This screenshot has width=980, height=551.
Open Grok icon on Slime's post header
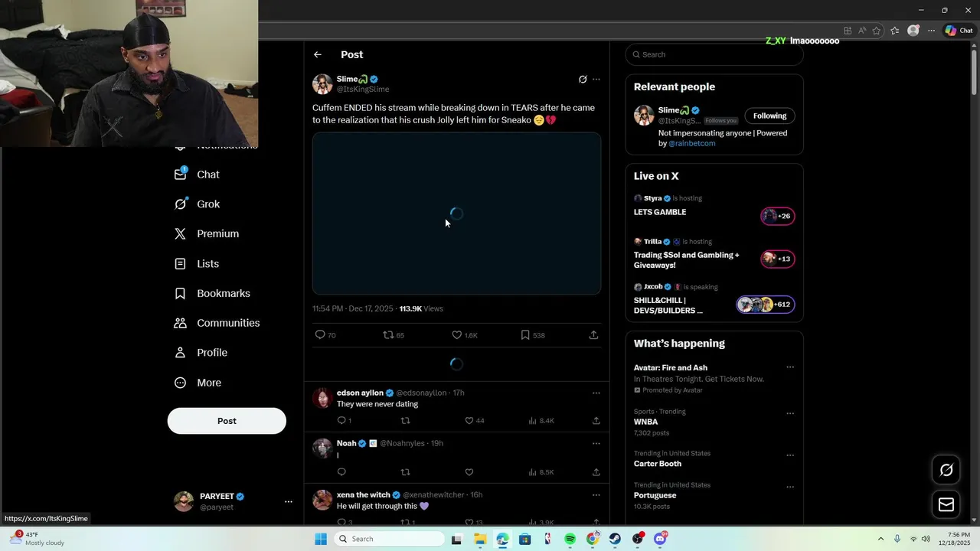coord(583,79)
